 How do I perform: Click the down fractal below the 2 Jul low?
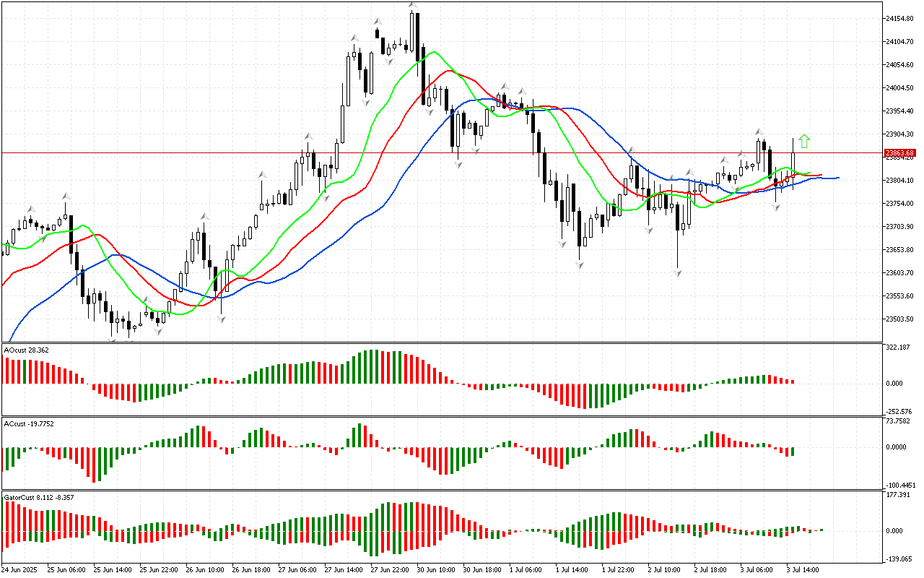pos(678,273)
